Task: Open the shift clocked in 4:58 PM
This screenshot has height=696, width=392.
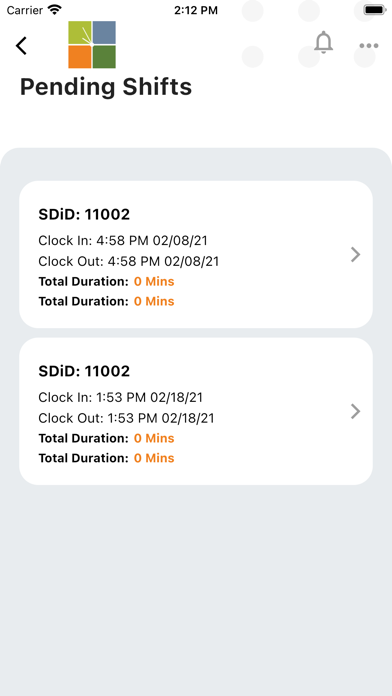Action: (196, 254)
